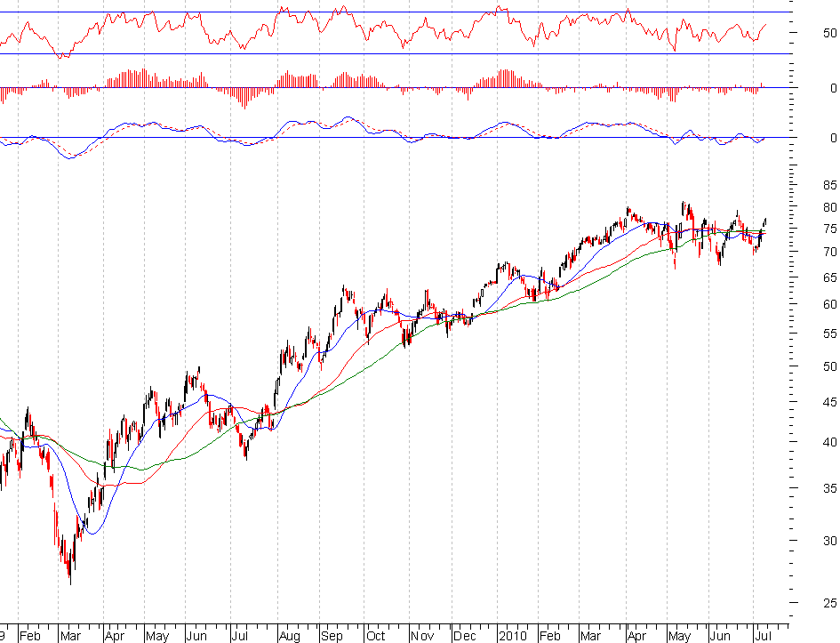Click the 'Jun' 2009 month label
This screenshot has width=840, height=643.
coord(196,636)
